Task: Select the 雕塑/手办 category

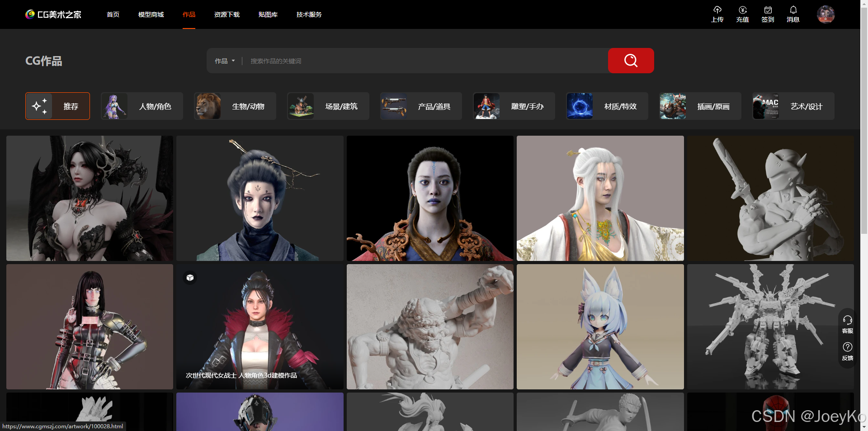Action: [x=514, y=106]
